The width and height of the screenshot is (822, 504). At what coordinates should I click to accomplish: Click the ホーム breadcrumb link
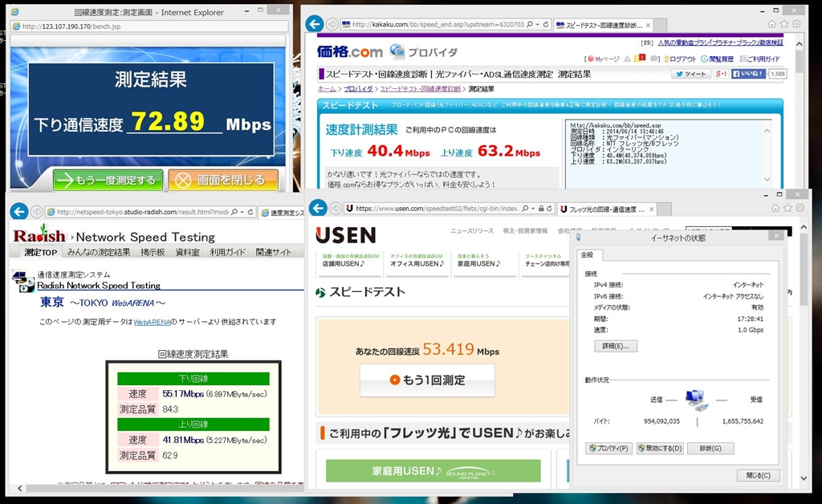[327, 89]
